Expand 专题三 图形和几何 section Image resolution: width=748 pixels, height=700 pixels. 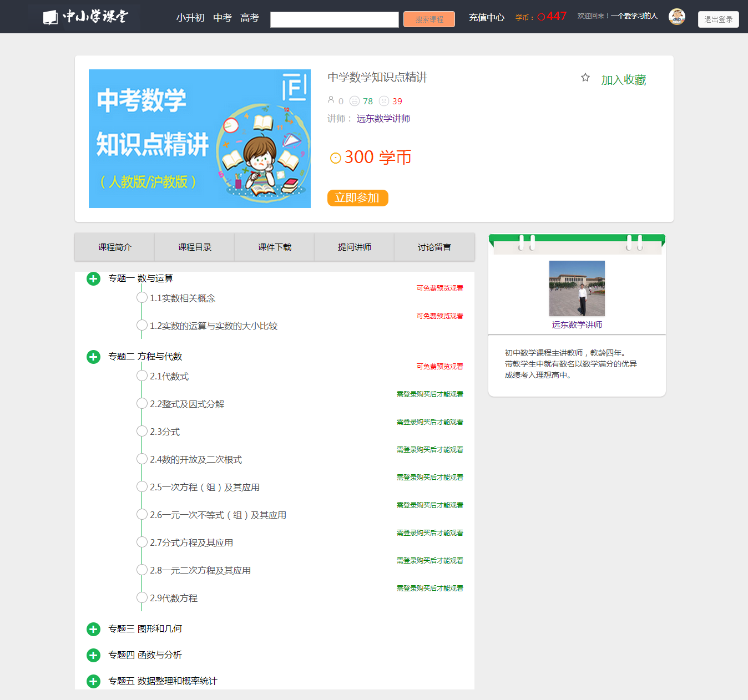coord(93,629)
